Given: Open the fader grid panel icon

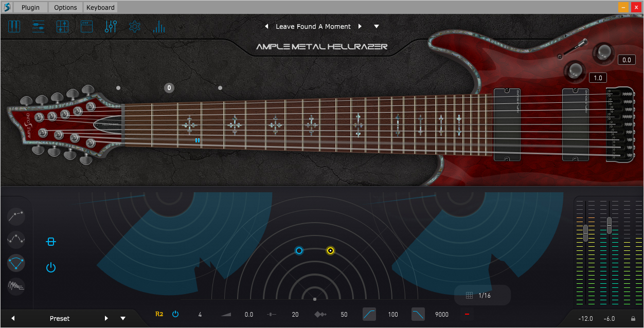Looking at the screenshot, I should 62,26.
